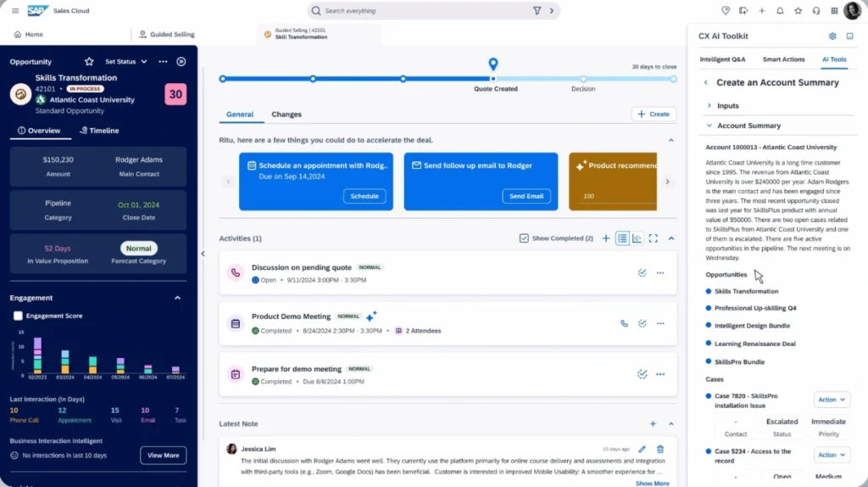Viewport: 868px width, 487px height.
Task: Favorite the opportunity with star icon
Action: [x=89, y=61]
